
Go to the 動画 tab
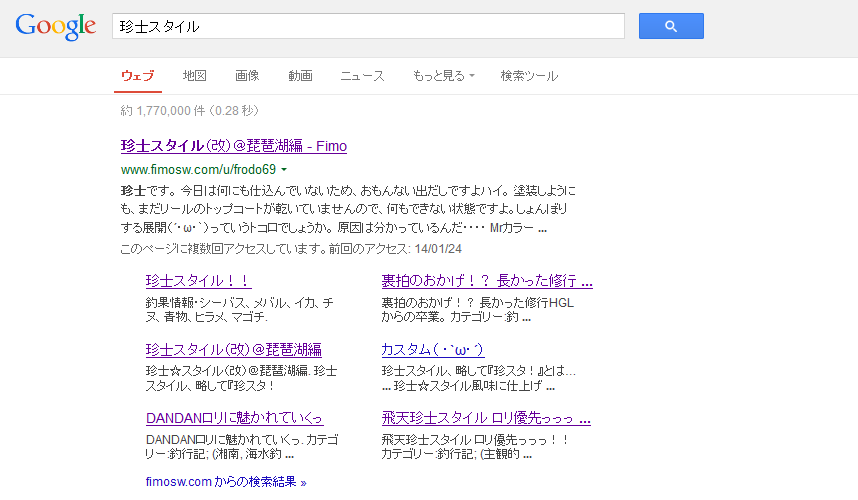click(x=300, y=76)
